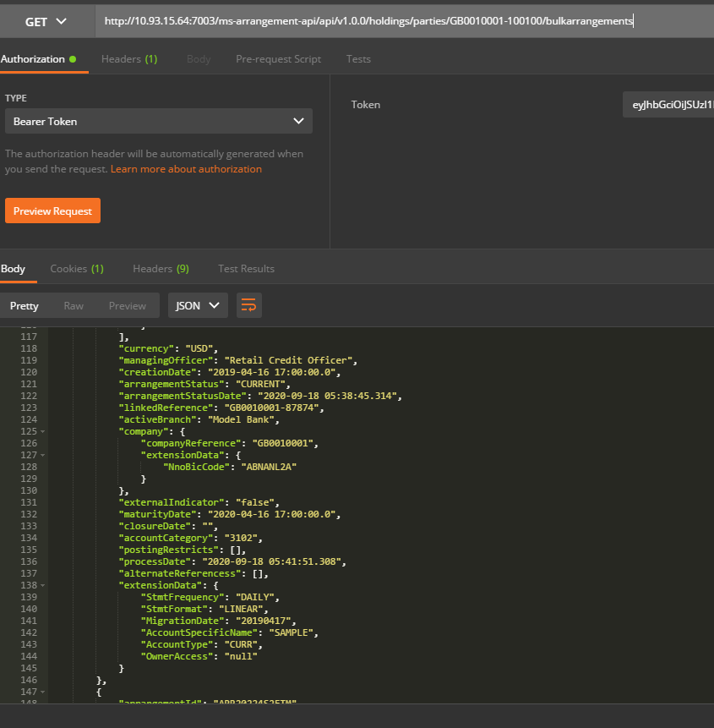
Task: Select the response Body tab
Action: pos(14,269)
